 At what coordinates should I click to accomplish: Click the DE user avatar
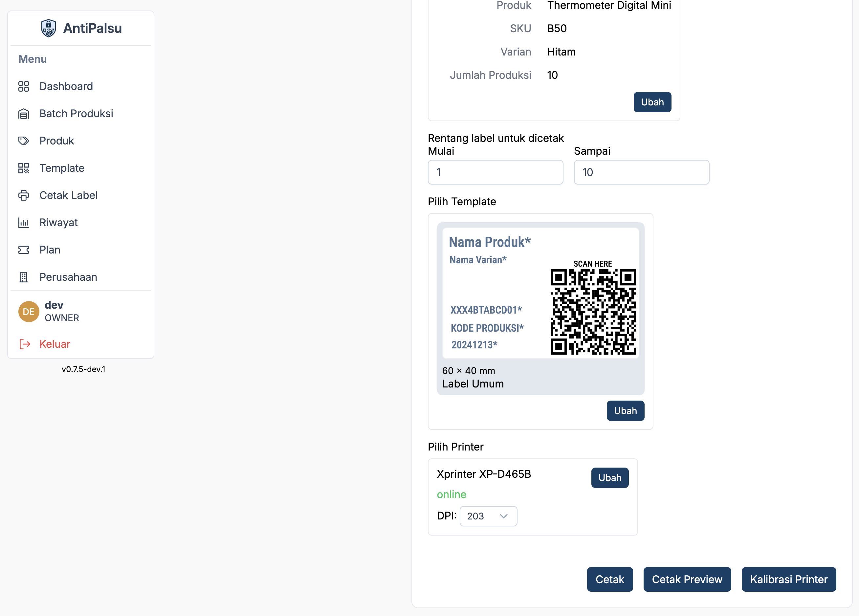click(29, 311)
